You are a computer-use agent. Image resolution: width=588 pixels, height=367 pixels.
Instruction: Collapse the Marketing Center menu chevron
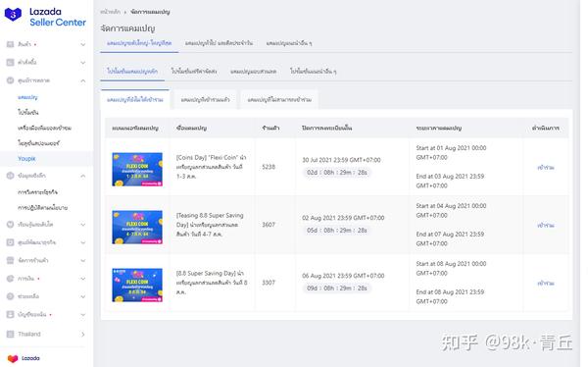tap(83, 80)
